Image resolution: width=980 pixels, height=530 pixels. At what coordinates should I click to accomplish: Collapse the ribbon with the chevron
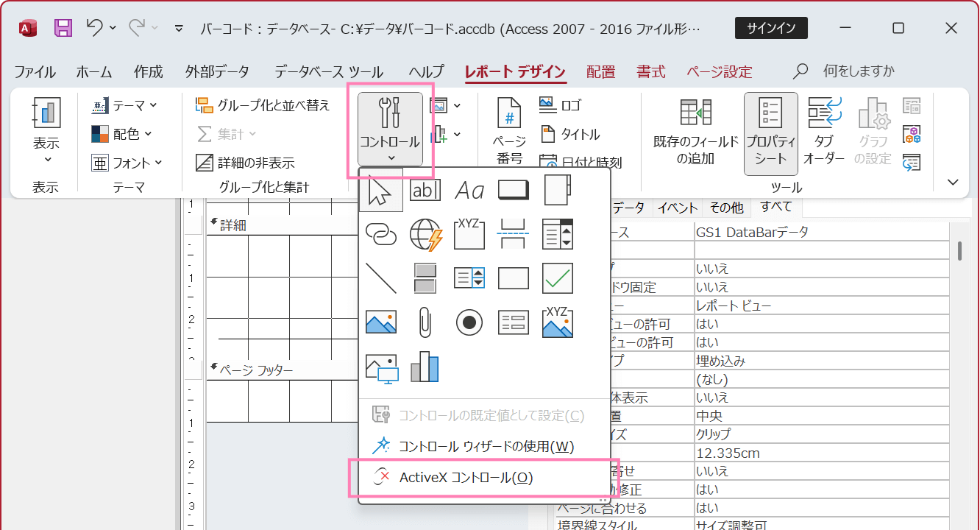[952, 181]
